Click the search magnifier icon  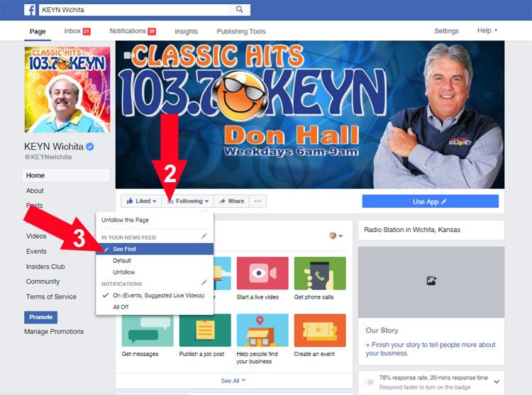pyautogui.click(x=240, y=9)
